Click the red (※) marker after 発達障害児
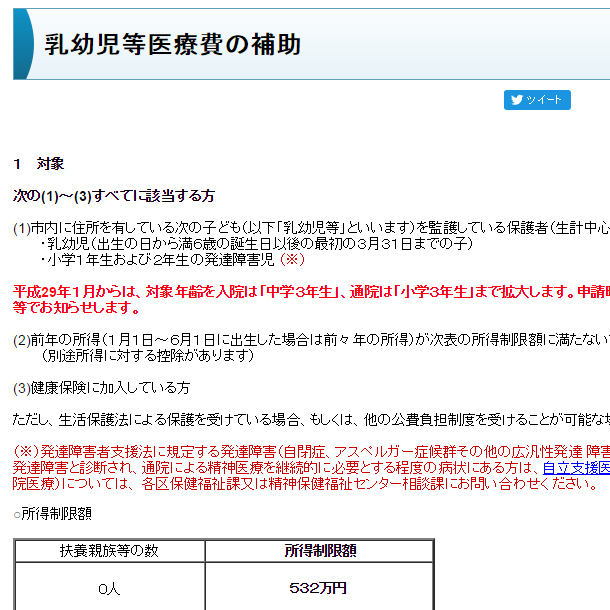The image size is (610, 610). point(291,260)
